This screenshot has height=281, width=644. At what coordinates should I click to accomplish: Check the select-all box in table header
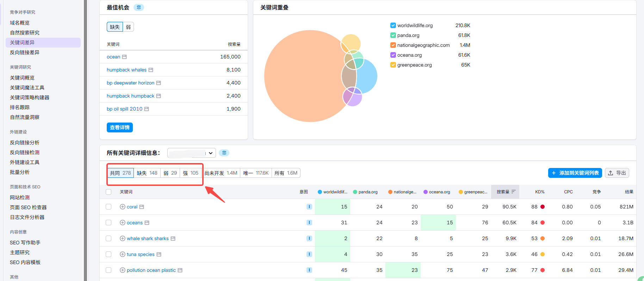pyautogui.click(x=109, y=192)
